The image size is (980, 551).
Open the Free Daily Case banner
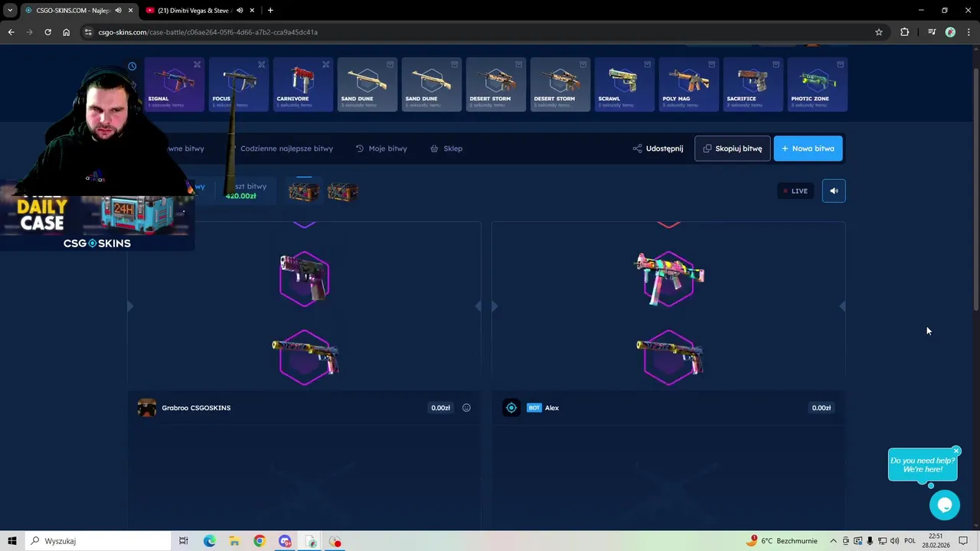(97, 223)
